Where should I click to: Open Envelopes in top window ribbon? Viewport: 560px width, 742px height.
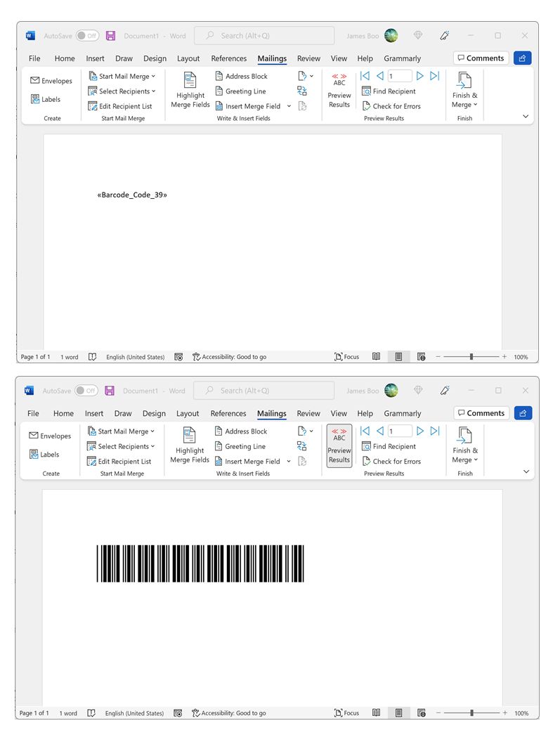(51, 80)
